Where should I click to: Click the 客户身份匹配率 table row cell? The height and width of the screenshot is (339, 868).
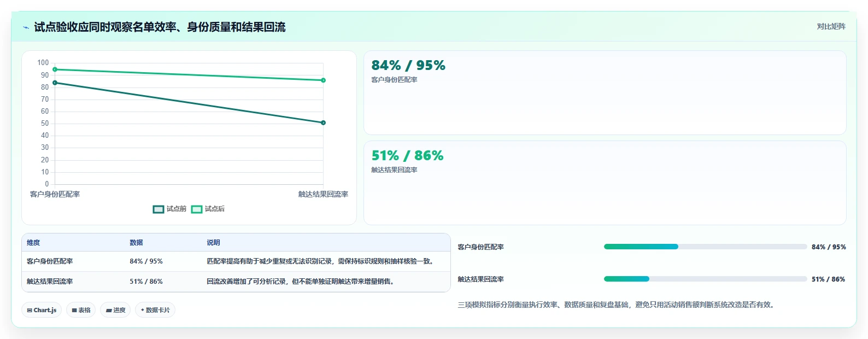click(50, 261)
